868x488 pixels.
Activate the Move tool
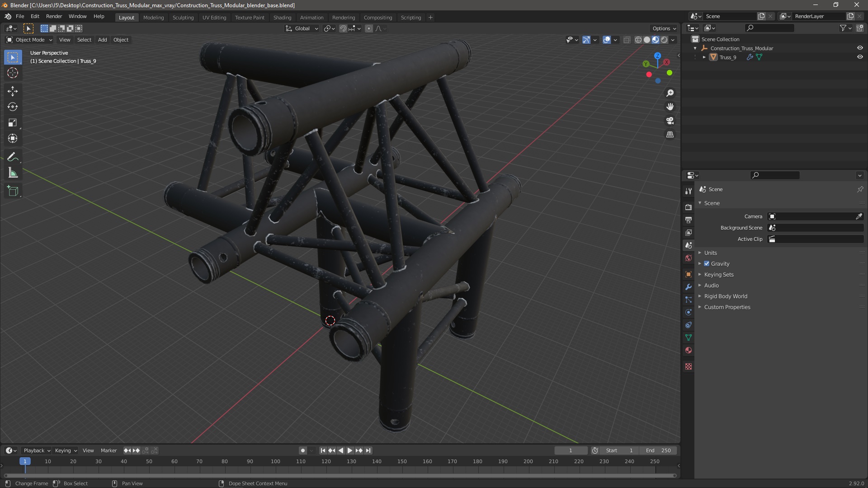pyautogui.click(x=13, y=91)
